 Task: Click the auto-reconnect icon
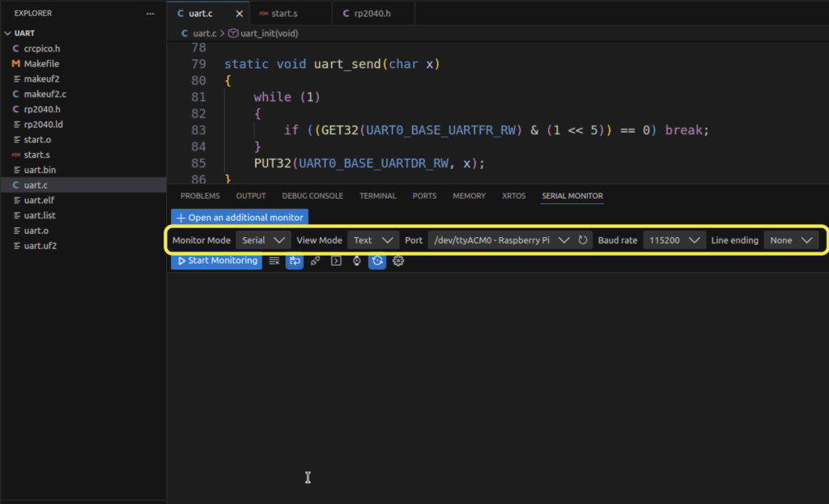(377, 261)
